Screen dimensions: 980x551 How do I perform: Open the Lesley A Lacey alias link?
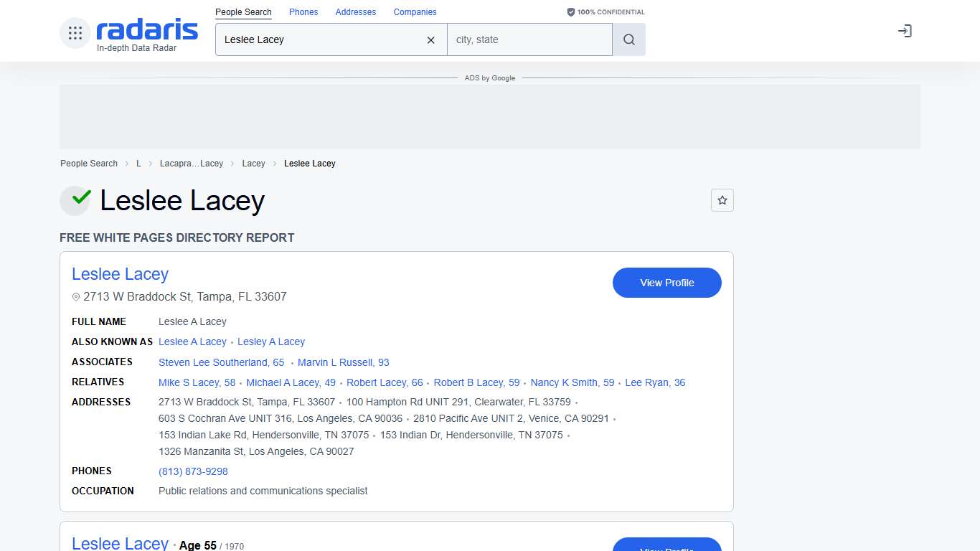271,342
